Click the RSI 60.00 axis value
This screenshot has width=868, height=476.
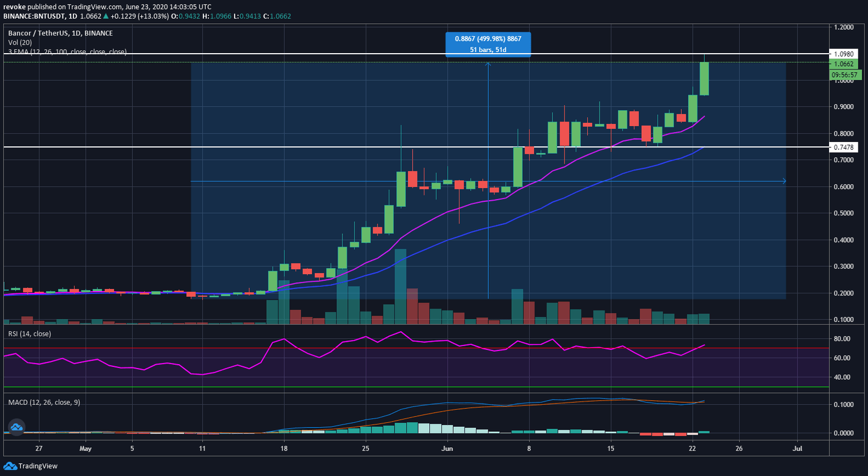[x=842, y=358]
